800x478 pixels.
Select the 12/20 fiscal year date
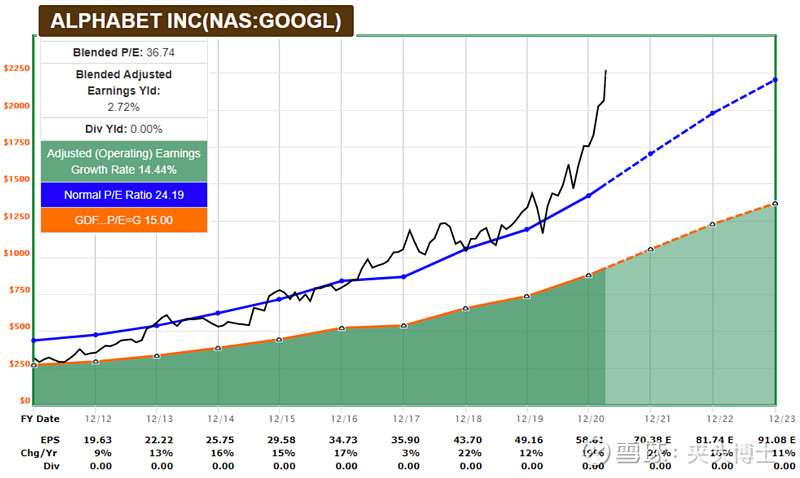591,419
